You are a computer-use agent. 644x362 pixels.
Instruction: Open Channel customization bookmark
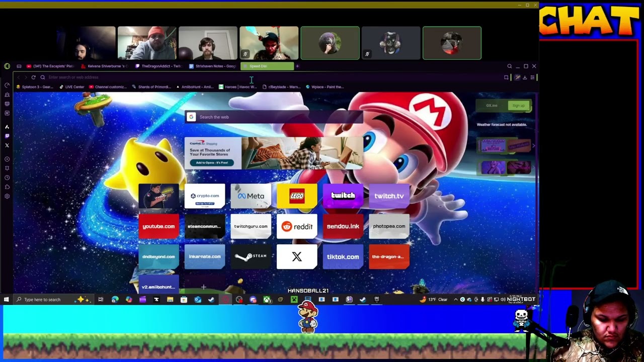(x=108, y=87)
